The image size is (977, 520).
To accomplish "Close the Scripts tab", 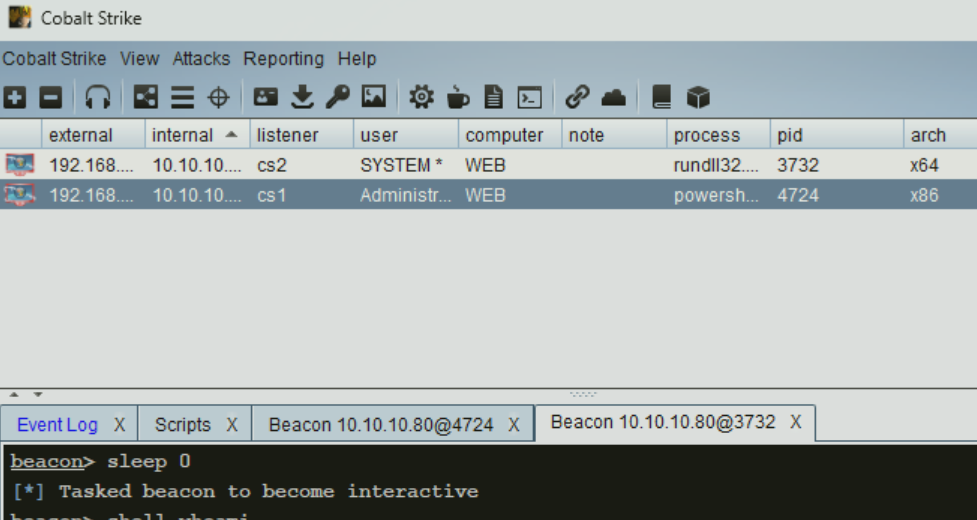I will 232,425.
